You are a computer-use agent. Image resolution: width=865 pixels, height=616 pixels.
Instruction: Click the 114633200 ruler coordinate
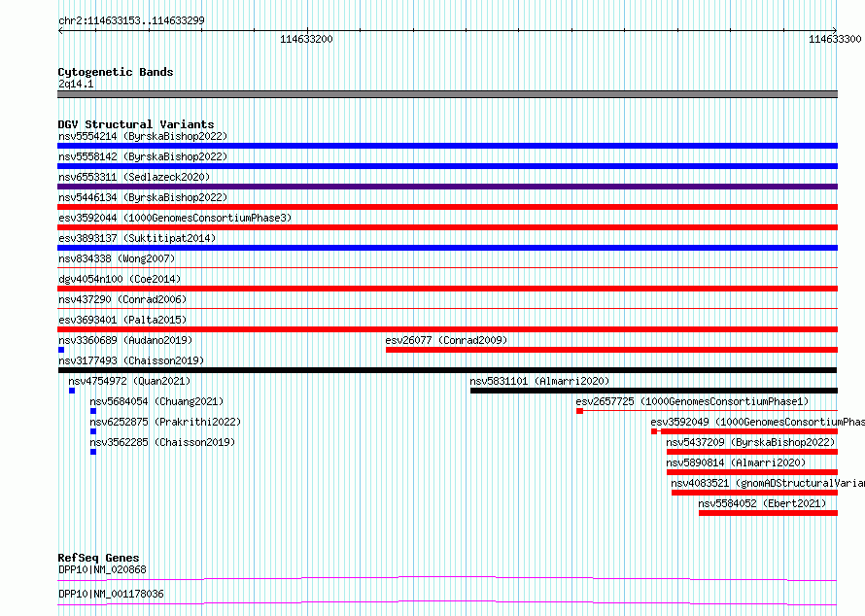pos(306,39)
